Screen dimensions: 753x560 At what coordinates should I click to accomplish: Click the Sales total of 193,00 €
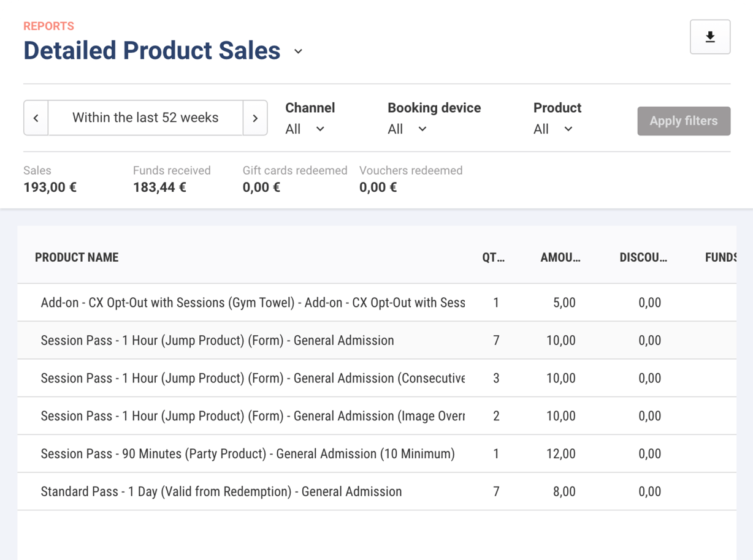click(x=50, y=187)
